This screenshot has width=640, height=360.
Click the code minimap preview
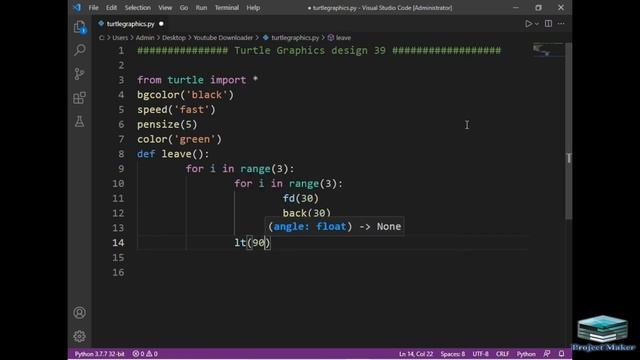pos(548,51)
